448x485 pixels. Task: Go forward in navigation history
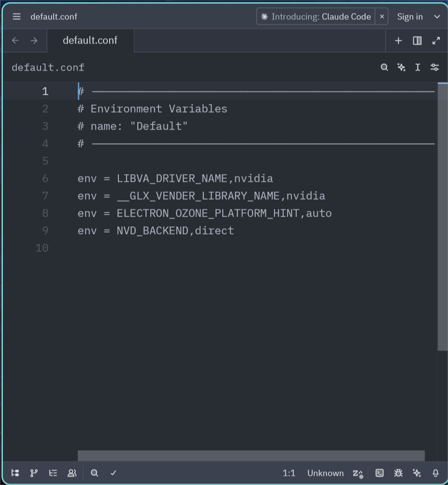[34, 41]
